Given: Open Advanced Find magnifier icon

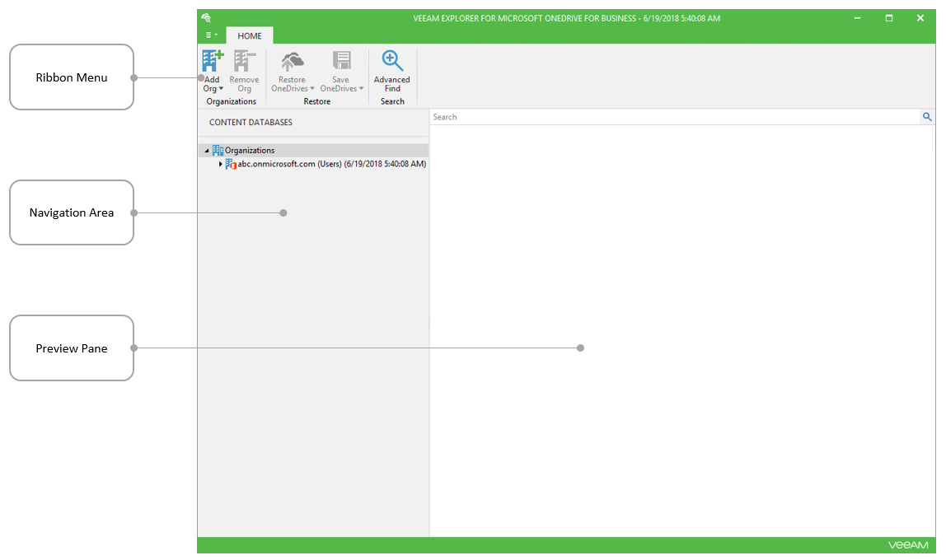Looking at the screenshot, I should pos(392,60).
